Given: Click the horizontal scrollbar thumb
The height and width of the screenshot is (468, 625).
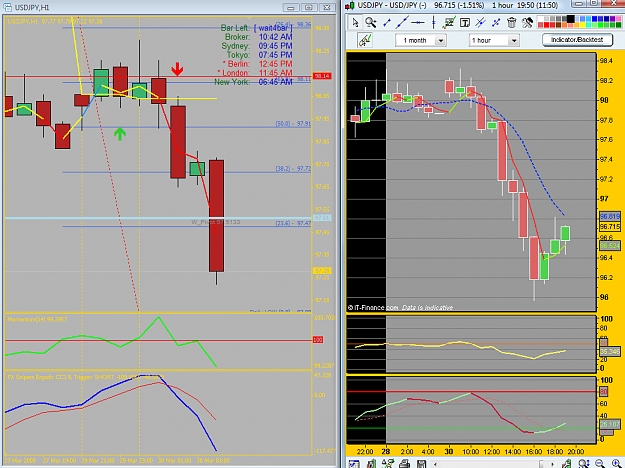Looking at the screenshot, I should click(x=542, y=464).
